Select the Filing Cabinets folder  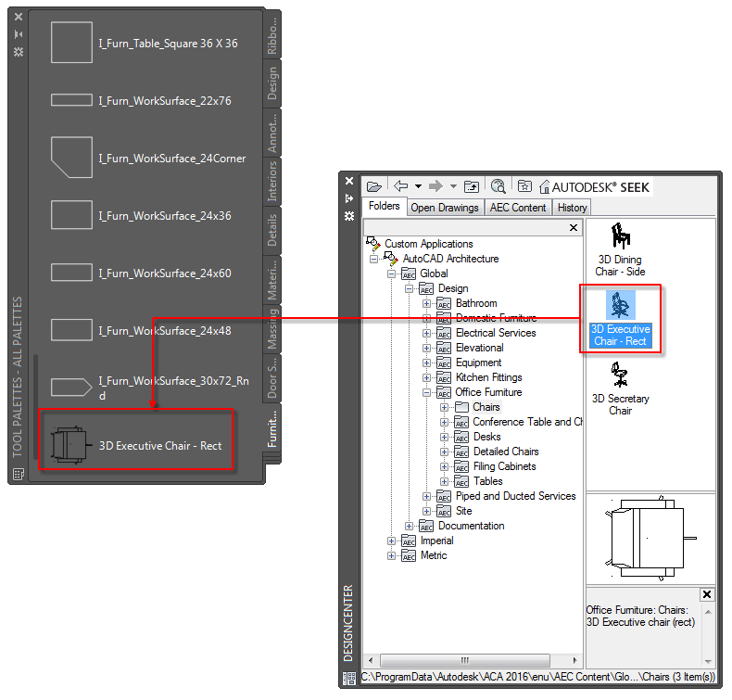coord(504,466)
